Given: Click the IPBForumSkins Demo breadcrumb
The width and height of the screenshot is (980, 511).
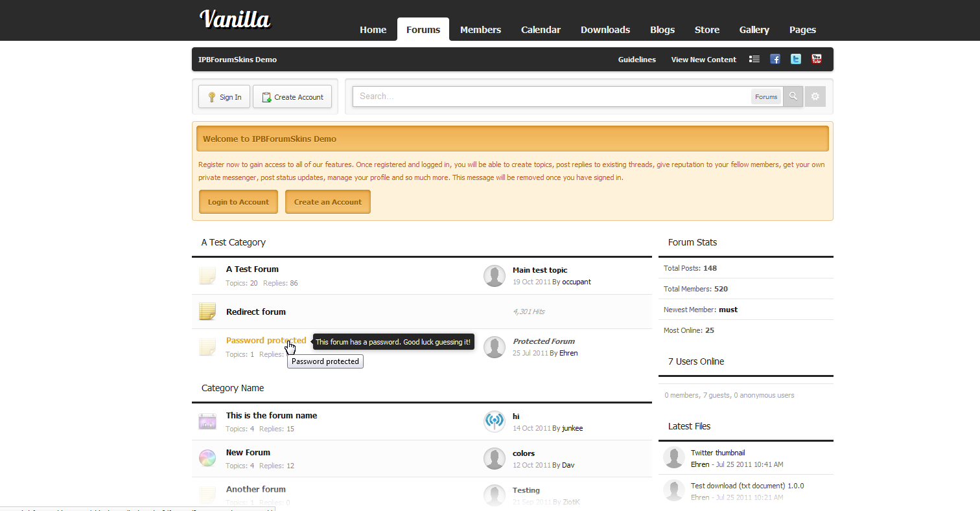Looking at the screenshot, I should (237, 60).
